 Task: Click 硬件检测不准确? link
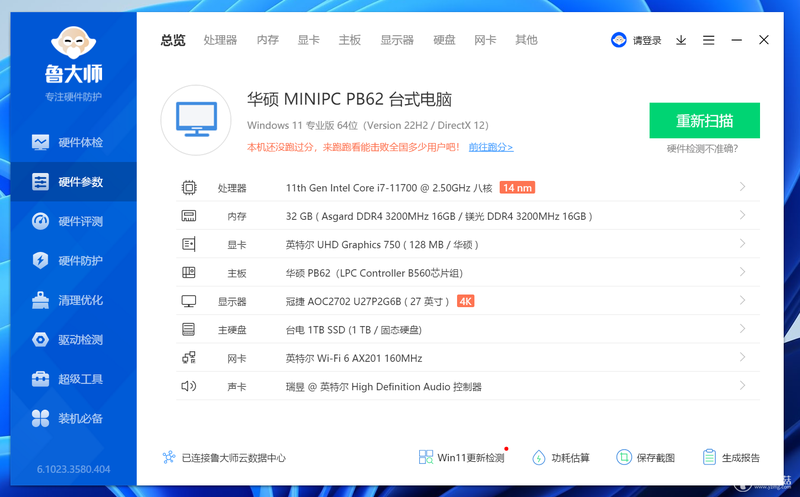coord(702,148)
